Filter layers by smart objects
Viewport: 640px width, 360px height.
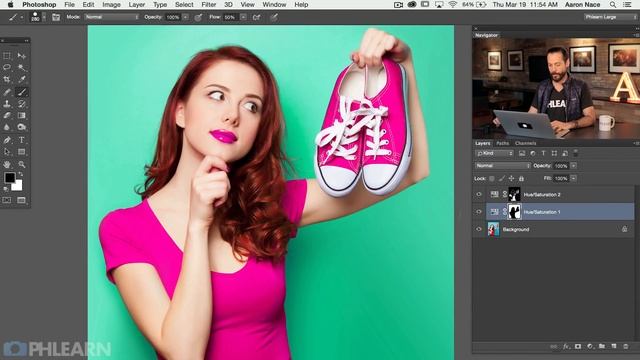pyautogui.click(x=565, y=153)
